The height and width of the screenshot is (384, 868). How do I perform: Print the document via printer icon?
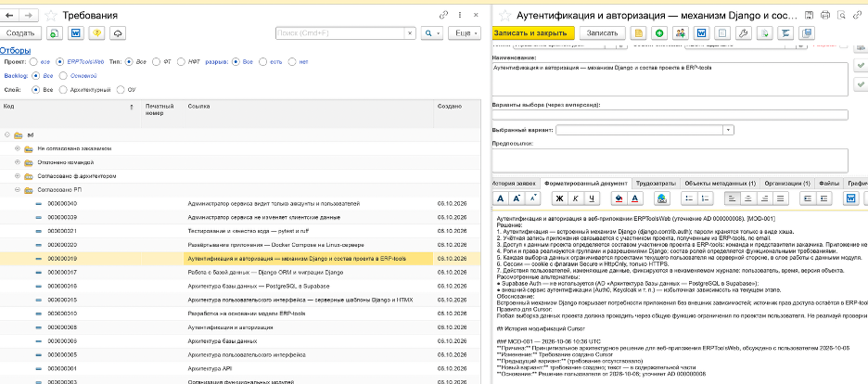pyautogui.click(x=825, y=16)
